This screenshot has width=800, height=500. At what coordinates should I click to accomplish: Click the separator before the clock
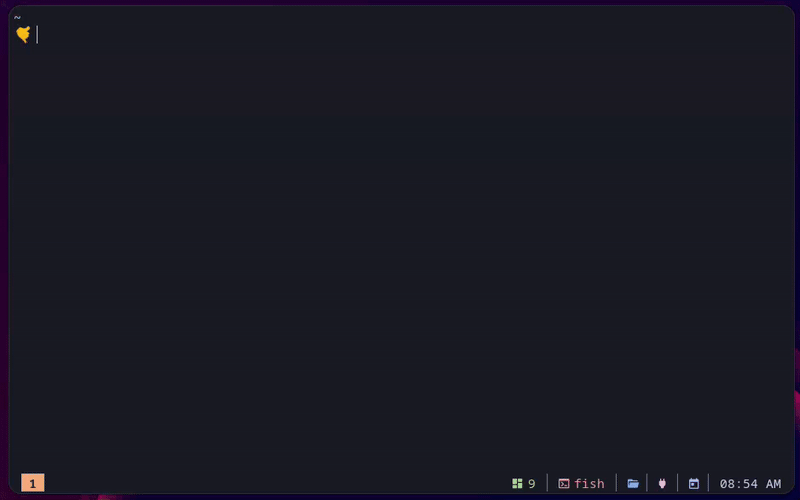(x=708, y=483)
